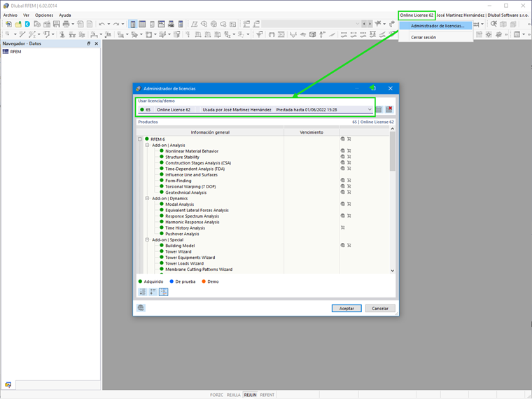532x399 pixels.
Task: Click the Cancelar button
Action: (380, 309)
